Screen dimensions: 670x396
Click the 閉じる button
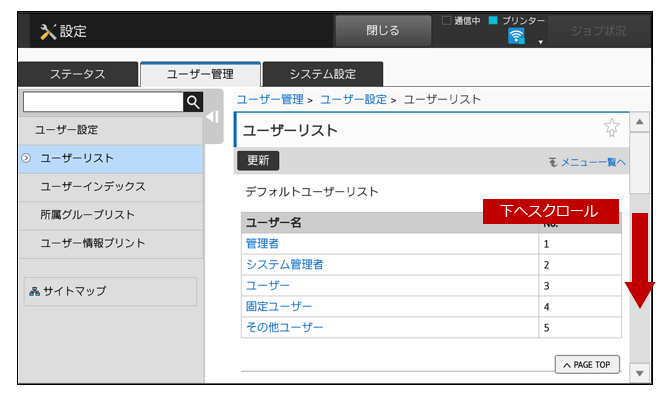pos(383,31)
